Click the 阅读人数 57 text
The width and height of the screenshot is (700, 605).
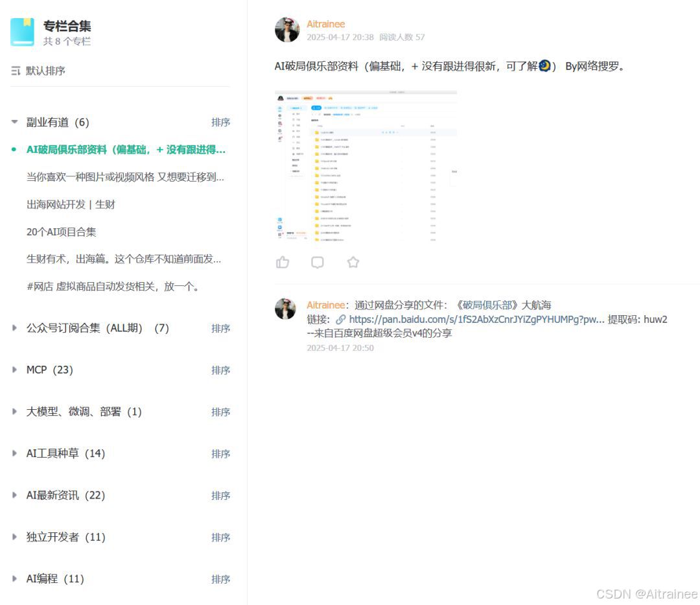(x=402, y=37)
